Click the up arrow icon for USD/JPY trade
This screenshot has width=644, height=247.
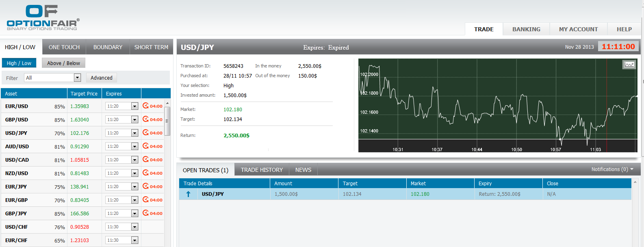pos(188,194)
